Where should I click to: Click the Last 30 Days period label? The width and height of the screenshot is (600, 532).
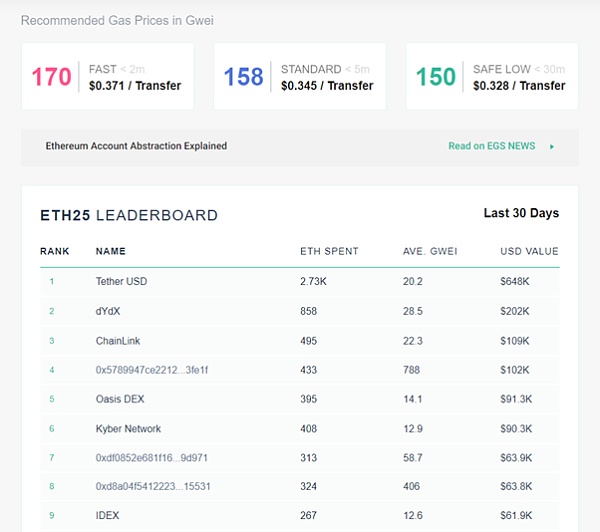(521, 213)
